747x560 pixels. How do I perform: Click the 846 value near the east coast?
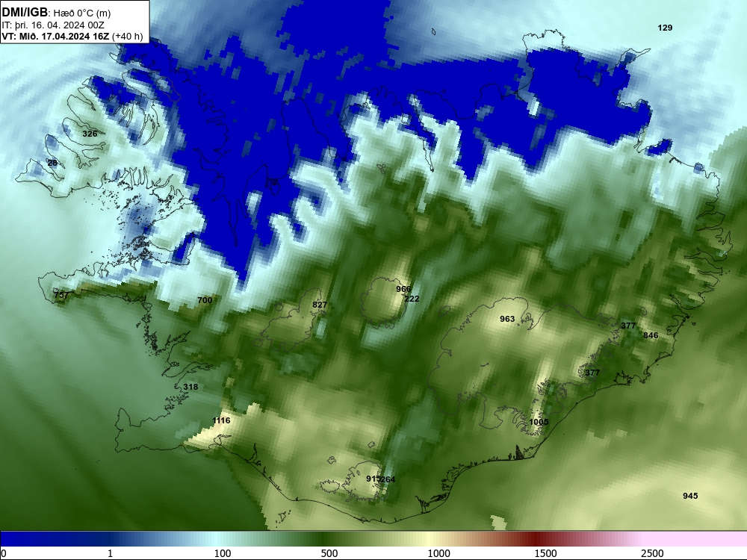click(651, 335)
